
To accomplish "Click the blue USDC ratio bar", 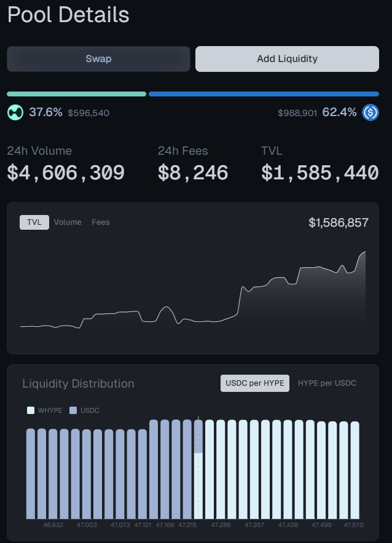I will point(264,94).
